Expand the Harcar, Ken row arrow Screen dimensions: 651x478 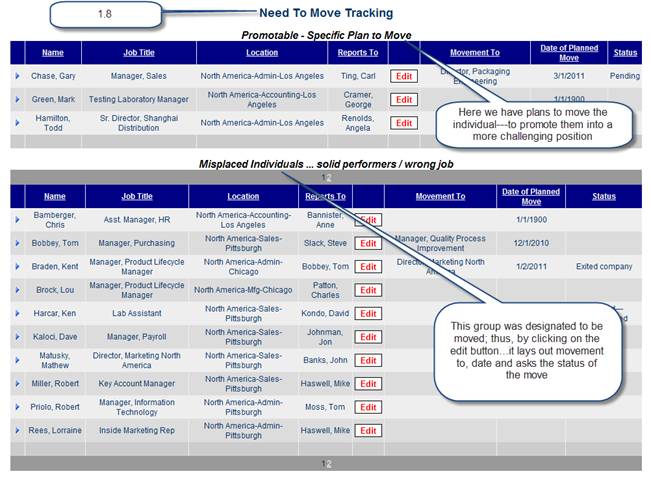17,313
